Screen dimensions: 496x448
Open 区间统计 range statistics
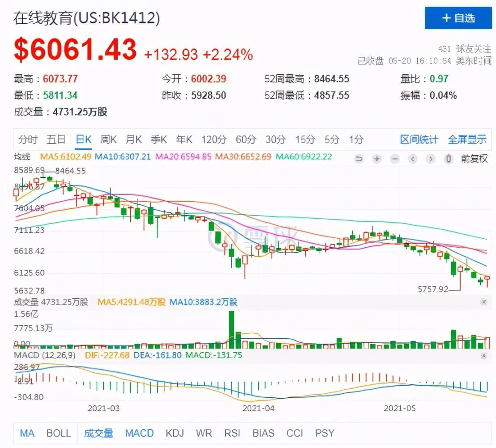tap(419, 139)
